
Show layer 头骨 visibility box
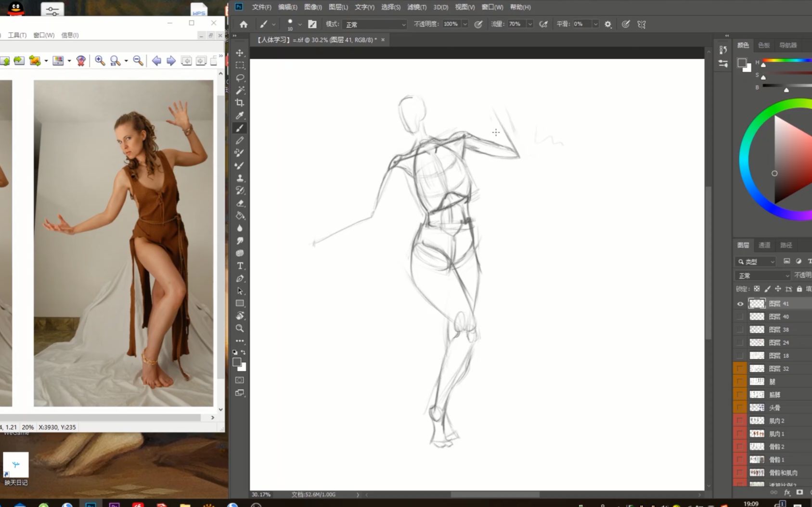click(x=740, y=407)
